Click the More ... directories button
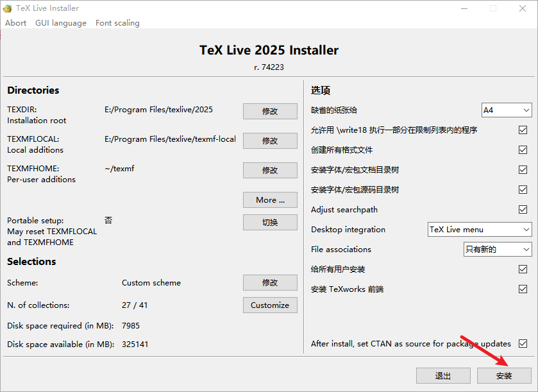538x392 pixels. click(270, 200)
